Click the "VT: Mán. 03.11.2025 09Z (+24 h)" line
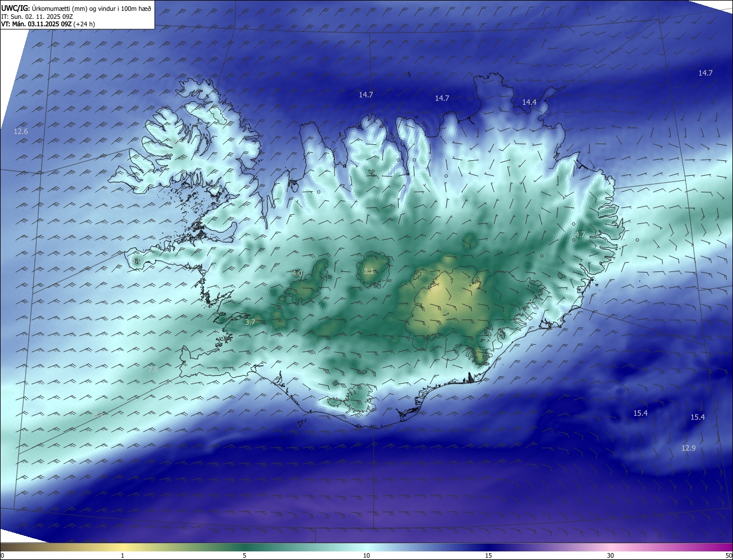The width and height of the screenshot is (733, 560). click(x=48, y=24)
